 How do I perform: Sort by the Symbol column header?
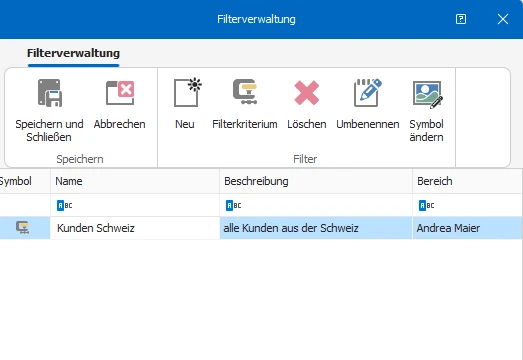point(25,181)
